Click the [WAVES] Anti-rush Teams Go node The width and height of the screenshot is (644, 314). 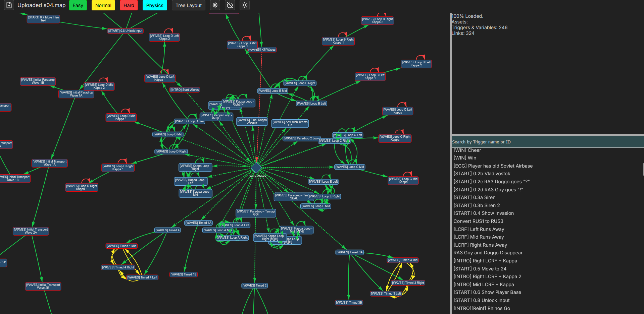[x=290, y=123]
